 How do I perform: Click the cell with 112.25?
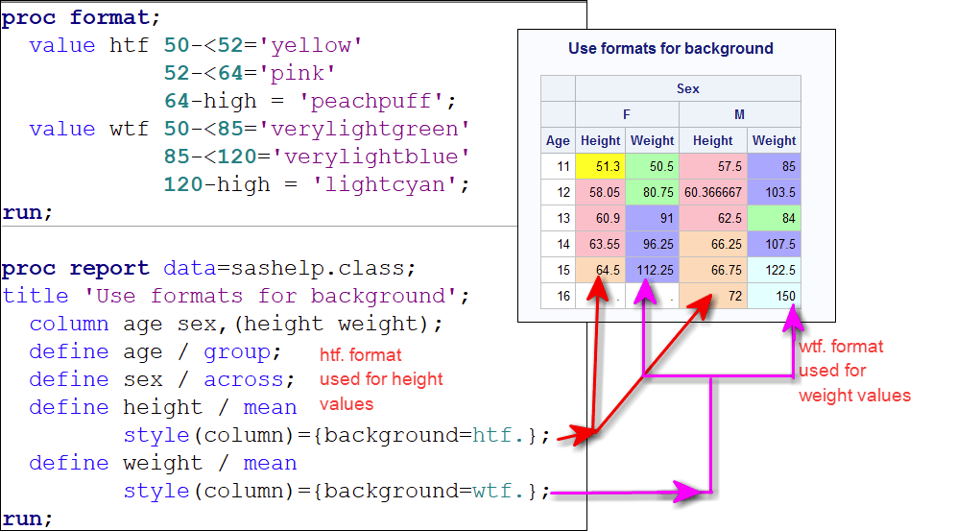(652, 270)
